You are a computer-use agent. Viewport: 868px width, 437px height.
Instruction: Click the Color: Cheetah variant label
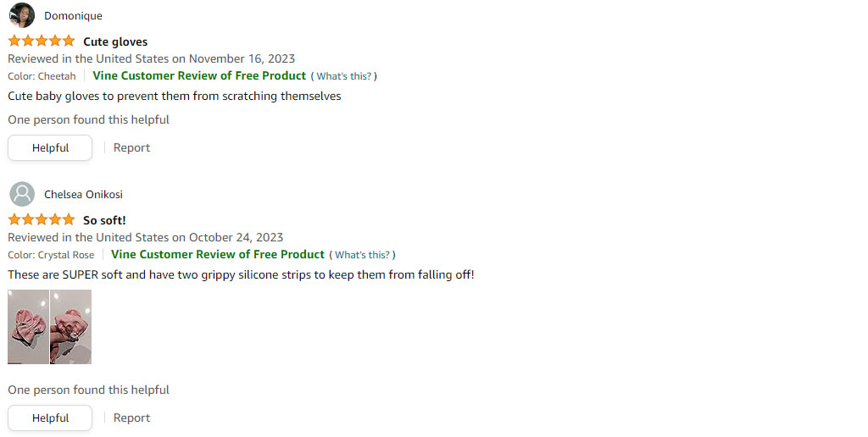click(42, 76)
